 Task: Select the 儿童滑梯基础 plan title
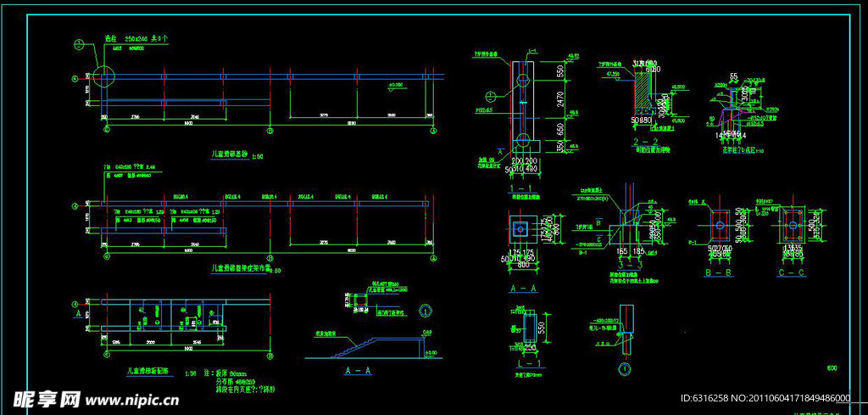pos(231,155)
